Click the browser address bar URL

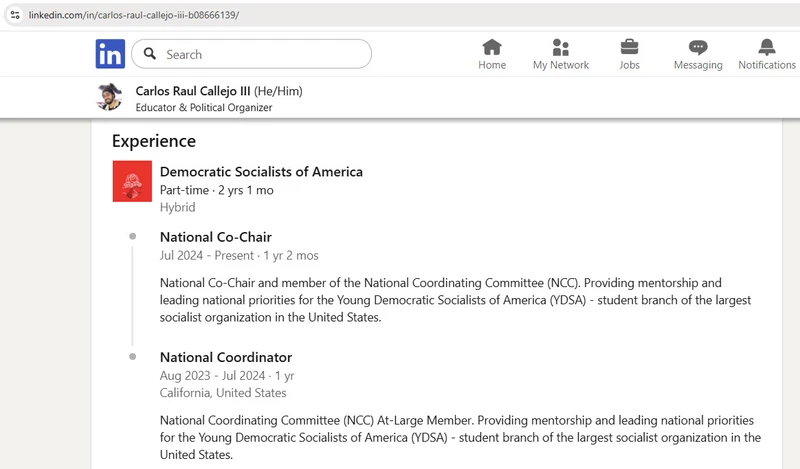(134, 15)
